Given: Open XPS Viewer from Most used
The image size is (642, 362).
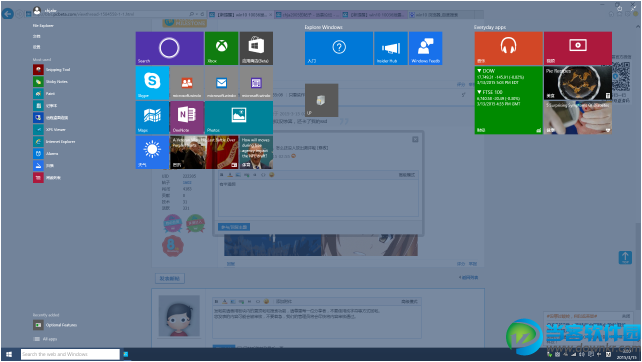Looking at the screenshot, I should click(x=49, y=129).
